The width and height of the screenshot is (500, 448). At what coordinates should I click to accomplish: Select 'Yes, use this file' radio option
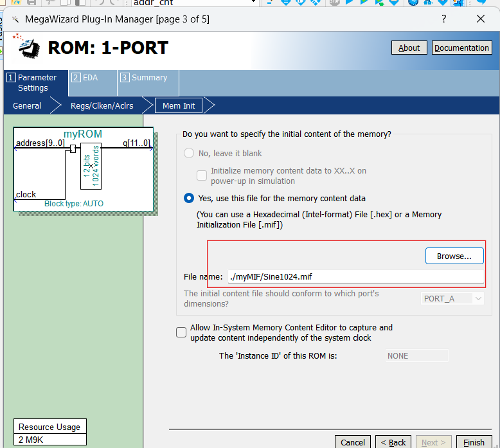pyautogui.click(x=189, y=199)
